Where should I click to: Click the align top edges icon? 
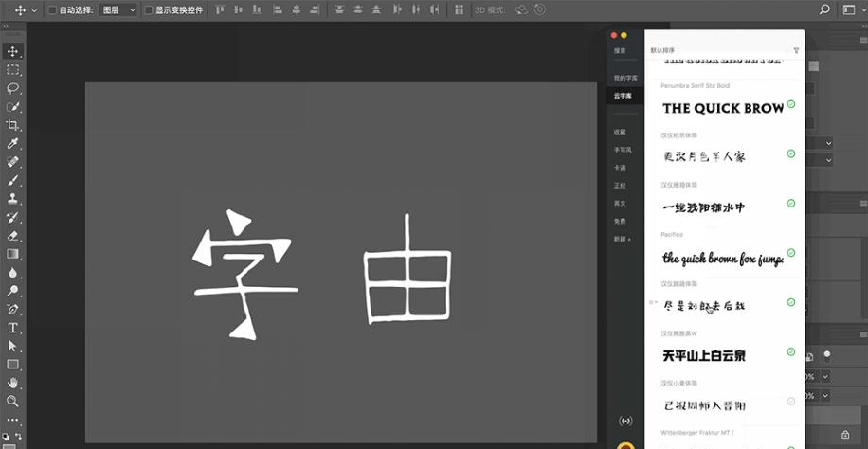pyautogui.click(x=220, y=9)
